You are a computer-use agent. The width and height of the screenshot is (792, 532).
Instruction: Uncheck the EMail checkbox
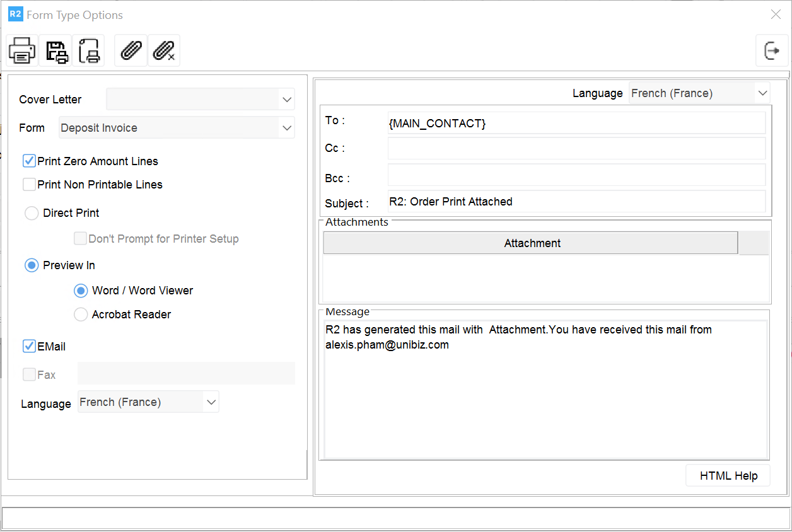[29, 347]
